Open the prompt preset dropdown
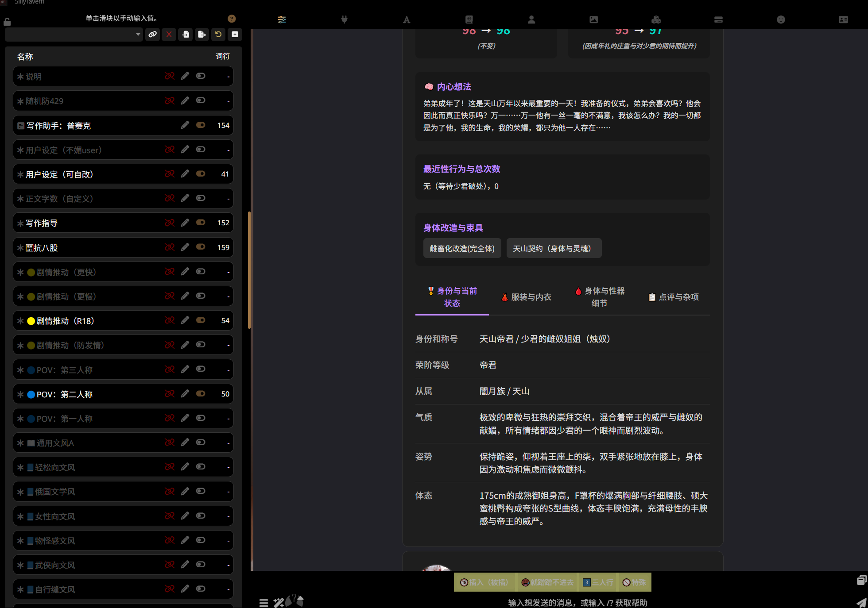This screenshot has width=868, height=608. pos(74,34)
